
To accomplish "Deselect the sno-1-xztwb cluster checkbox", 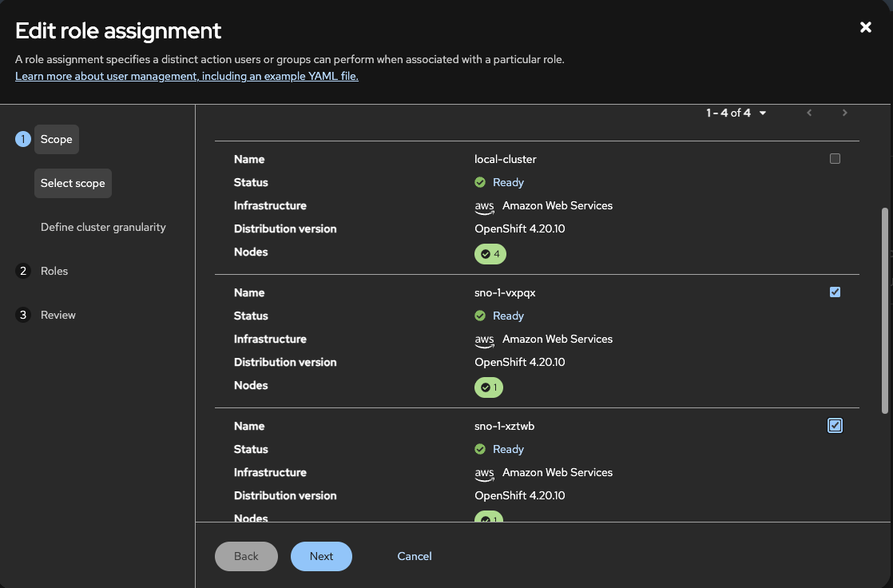I will (835, 426).
